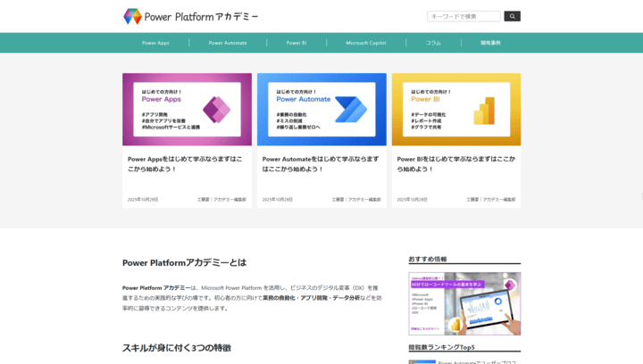This screenshot has width=643, height=364.
Task: Click the Power BI bar chart icon
Action: (484, 111)
